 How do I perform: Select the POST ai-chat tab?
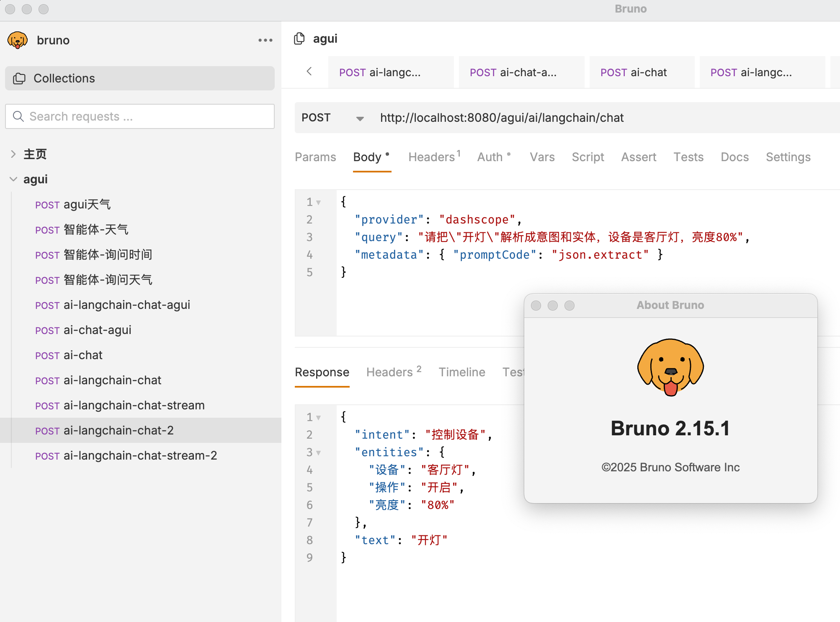pos(633,72)
